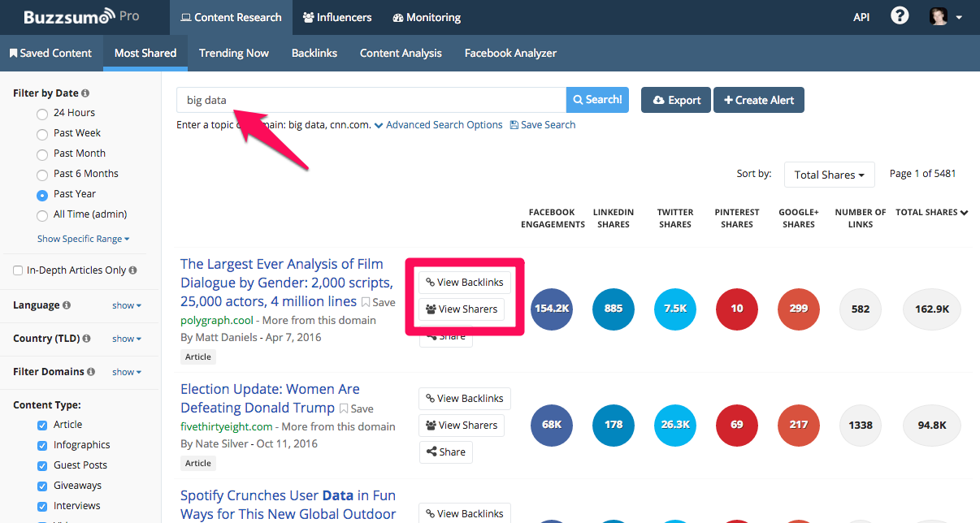Uncheck the Infographics content type
Screen dimensions: 980x523
click(x=42, y=445)
